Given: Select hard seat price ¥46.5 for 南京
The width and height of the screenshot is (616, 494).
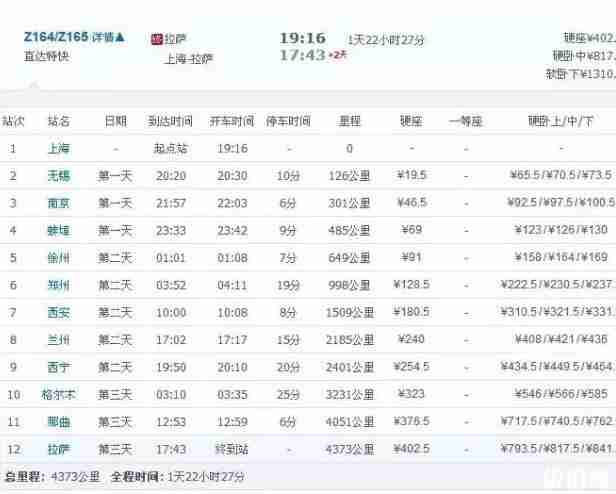Looking at the screenshot, I should click(x=412, y=203).
